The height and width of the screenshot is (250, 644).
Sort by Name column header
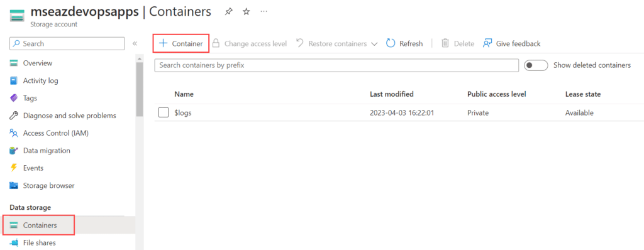pos(184,94)
